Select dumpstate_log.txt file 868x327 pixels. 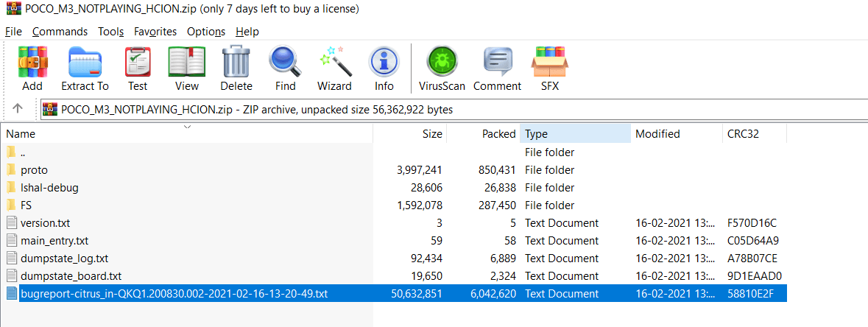(64, 259)
